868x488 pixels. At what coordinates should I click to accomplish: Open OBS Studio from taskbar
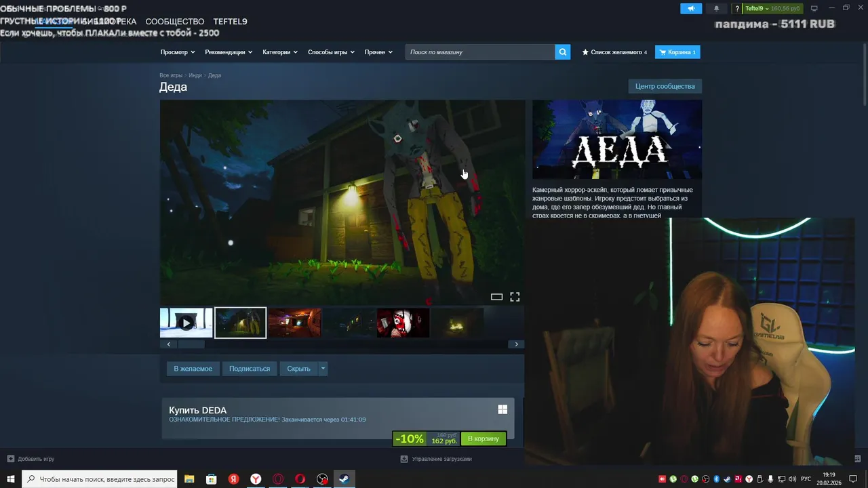[x=322, y=479]
